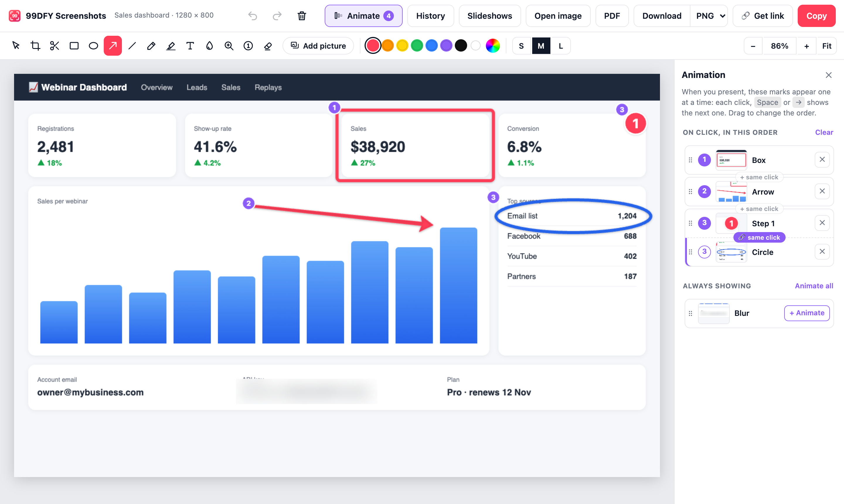Click the undo arrow
This screenshot has width=844, height=504.
click(252, 16)
